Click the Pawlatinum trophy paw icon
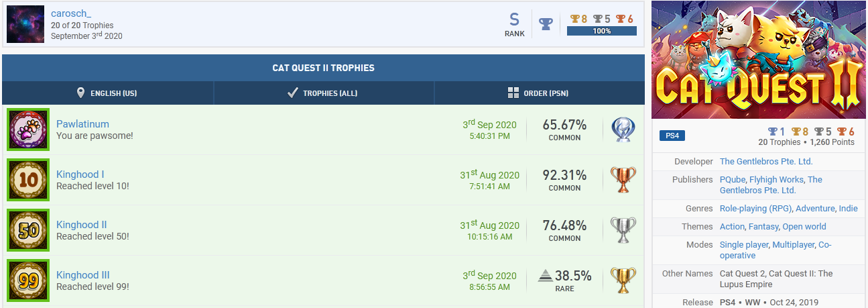 28,130
